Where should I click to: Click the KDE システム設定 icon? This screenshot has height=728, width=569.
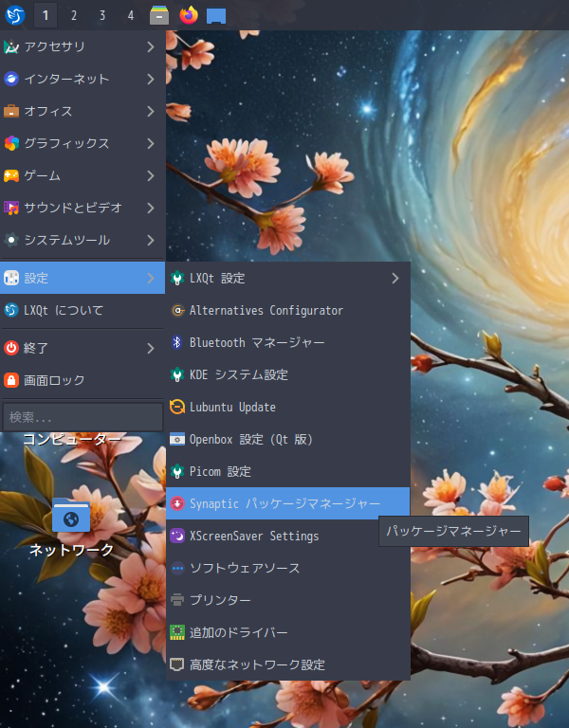point(177,374)
